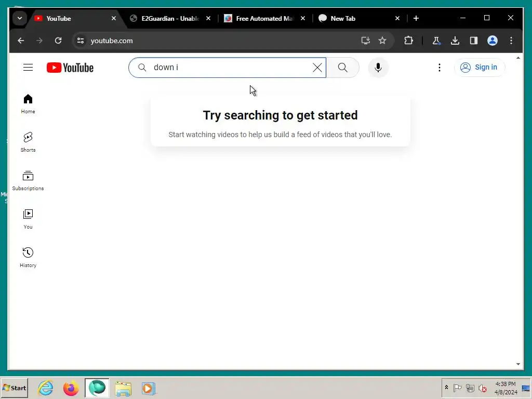Viewport: 532px width, 399px height.
Task: Open History in sidebar
Action: [28, 258]
